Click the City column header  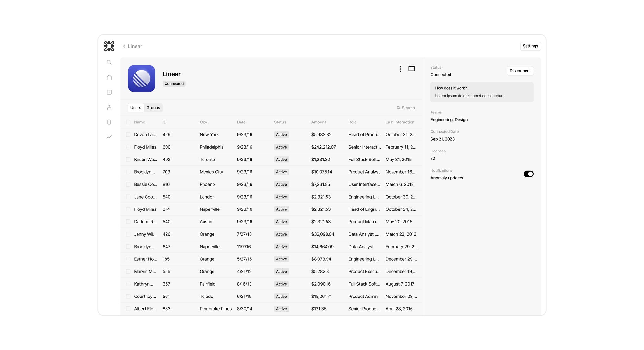(203, 122)
